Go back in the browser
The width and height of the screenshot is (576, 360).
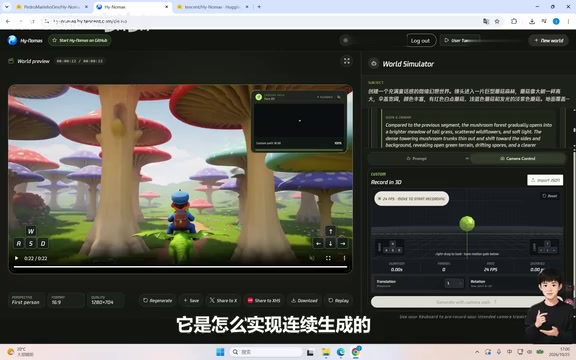click(x=8, y=21)
